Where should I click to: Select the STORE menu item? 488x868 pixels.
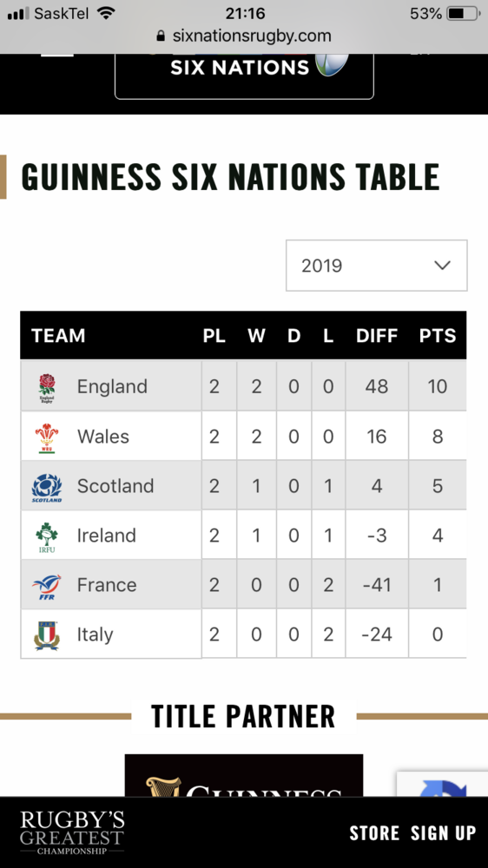point(374,832)
